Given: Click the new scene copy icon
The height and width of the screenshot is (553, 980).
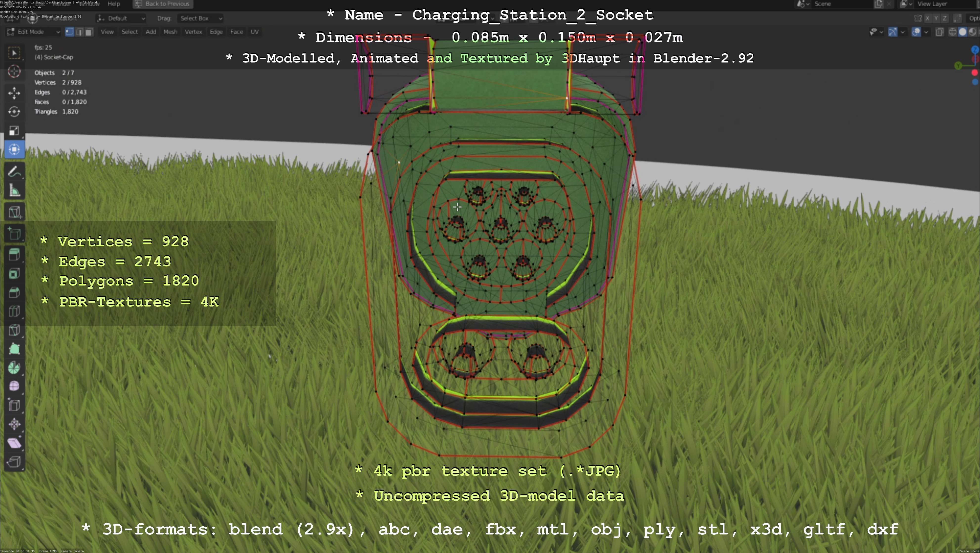Looking at the screenshot, I should pyautogui.click(x=878, y=4).
